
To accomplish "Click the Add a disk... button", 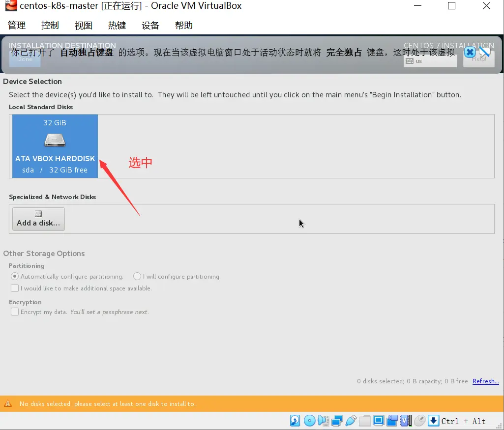I will click(38, 219).
